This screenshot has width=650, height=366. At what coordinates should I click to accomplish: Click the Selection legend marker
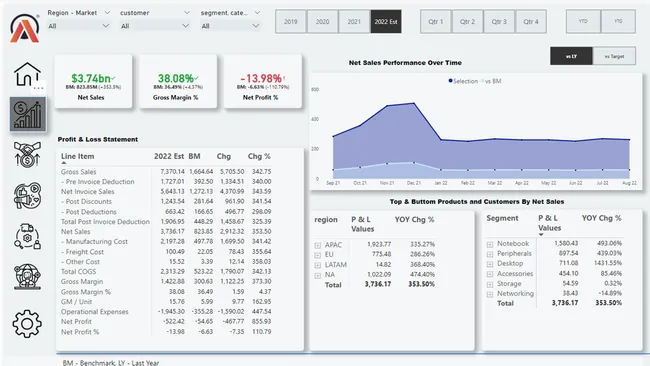tap(450, 81)
